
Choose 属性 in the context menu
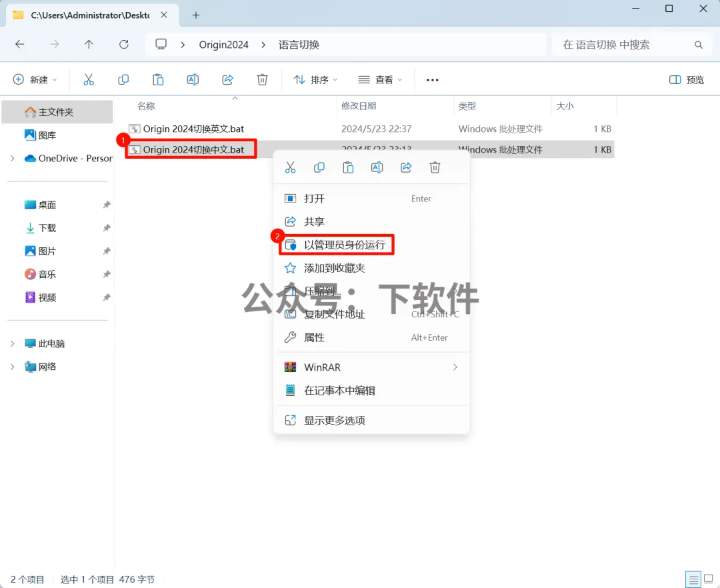pyautogui.click(x=371, y=338)
